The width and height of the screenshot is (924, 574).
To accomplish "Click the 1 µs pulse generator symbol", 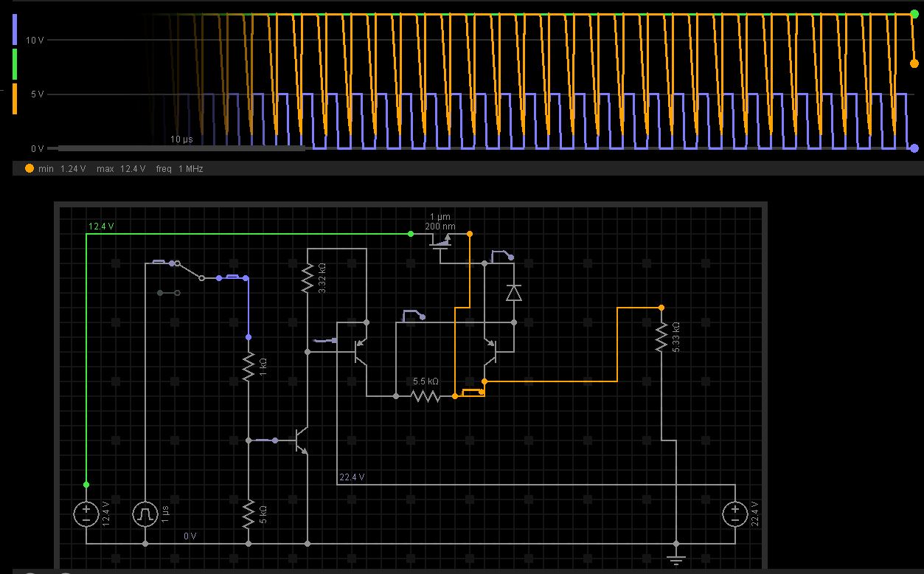I will point(145,513).
